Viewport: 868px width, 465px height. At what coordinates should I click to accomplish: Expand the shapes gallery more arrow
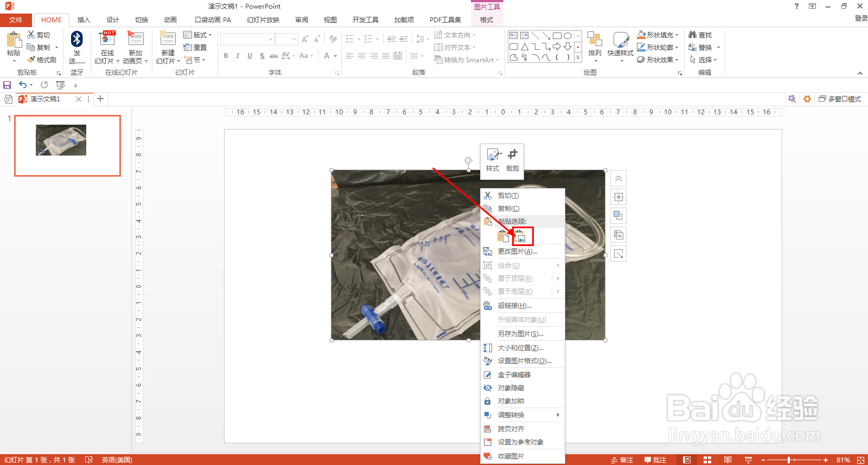[x=578, y=57]
